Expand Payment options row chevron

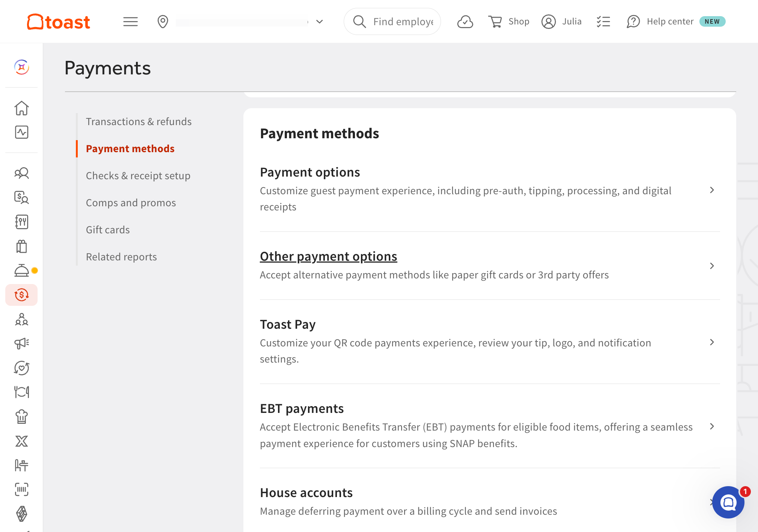point(712,190)
